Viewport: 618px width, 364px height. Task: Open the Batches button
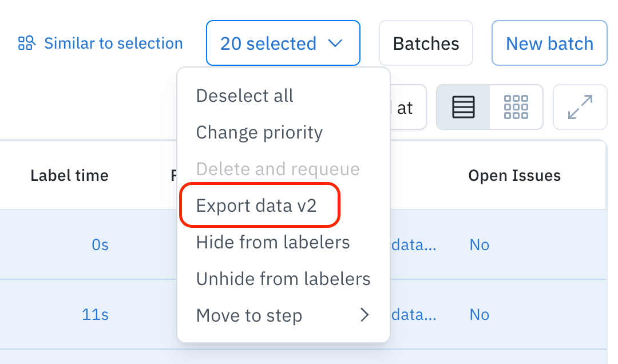[426, 43]
